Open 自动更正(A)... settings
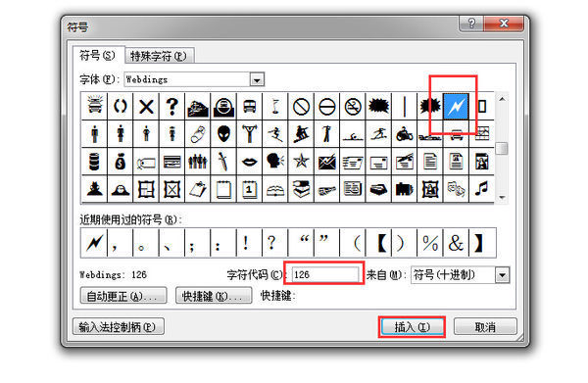 click(123, 296)
